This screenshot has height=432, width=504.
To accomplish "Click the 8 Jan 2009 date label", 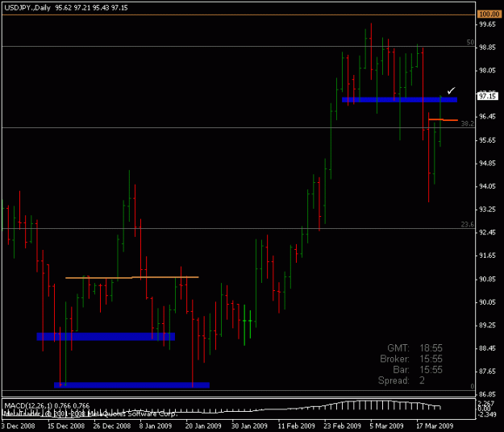I will coord(156,426).
